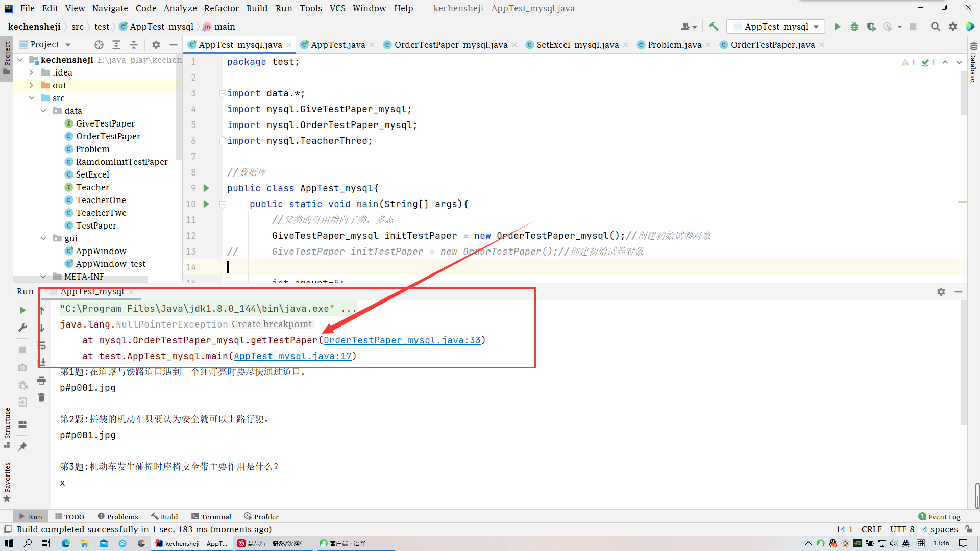The image size is (980, 551).
Task: Click the Debug bug icon
Action: click(x=854, y=27)
